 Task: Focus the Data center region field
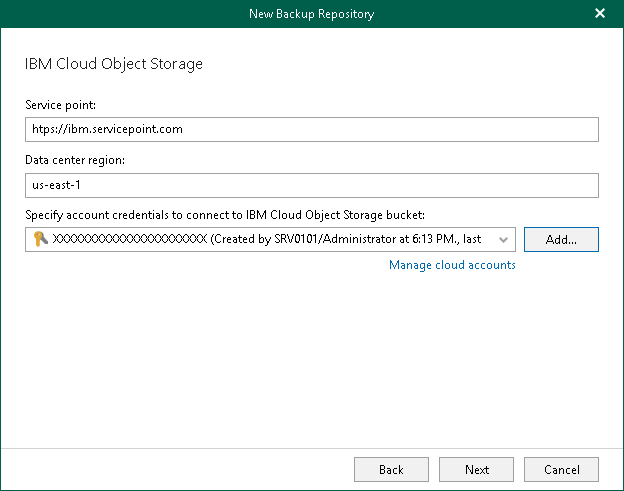click(312, 185)
